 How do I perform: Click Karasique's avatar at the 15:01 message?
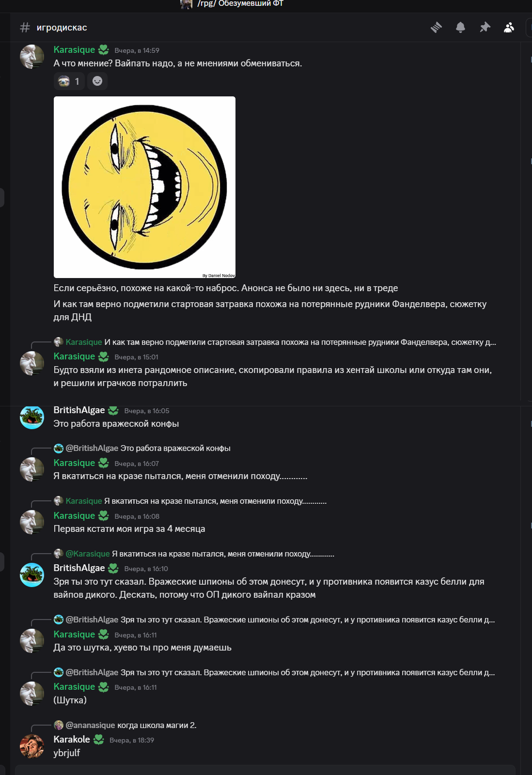pyautogui.click(x=32, y=363)
